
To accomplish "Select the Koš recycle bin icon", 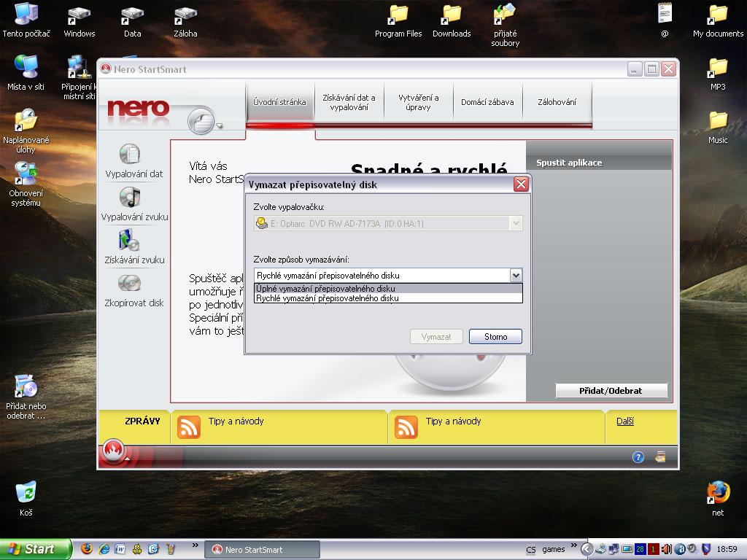I will (x=26, y=499).
